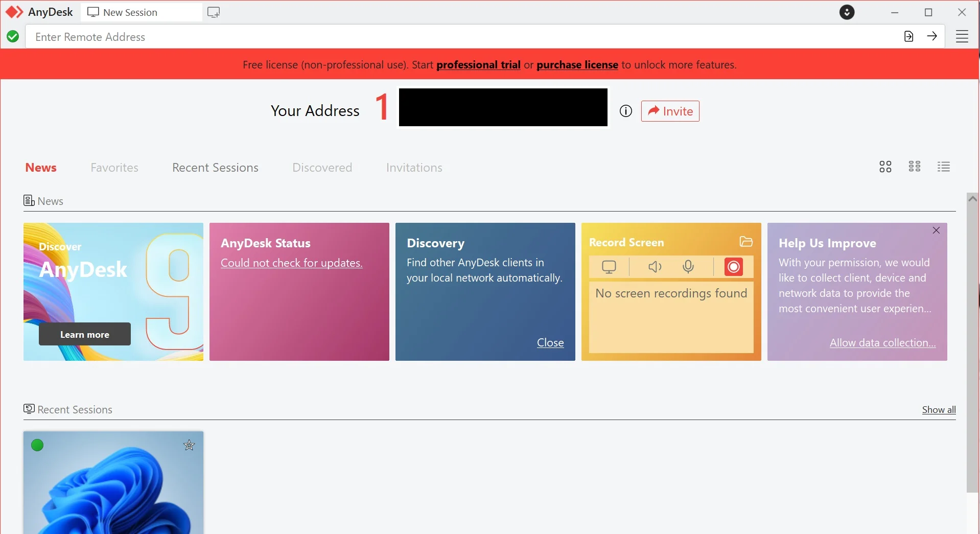
Task: Click the green online status dot on session
Action: pyautogui.click(x=37, y=445)
